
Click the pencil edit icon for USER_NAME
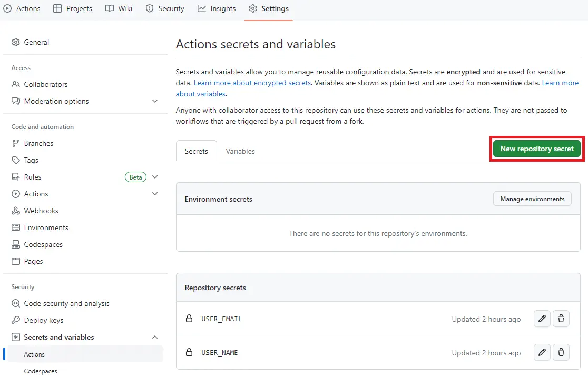coord(542,352)
